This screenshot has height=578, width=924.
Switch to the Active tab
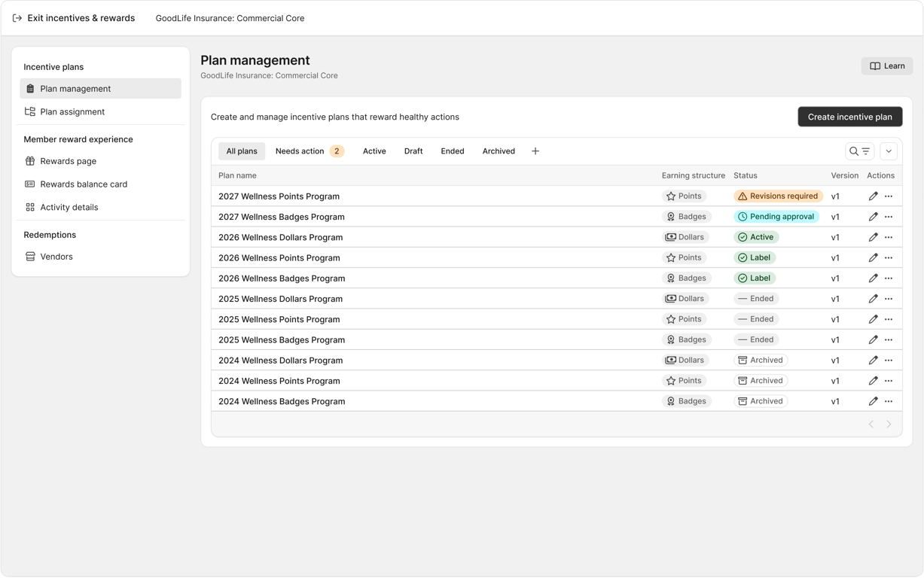[x=374, y=151]
